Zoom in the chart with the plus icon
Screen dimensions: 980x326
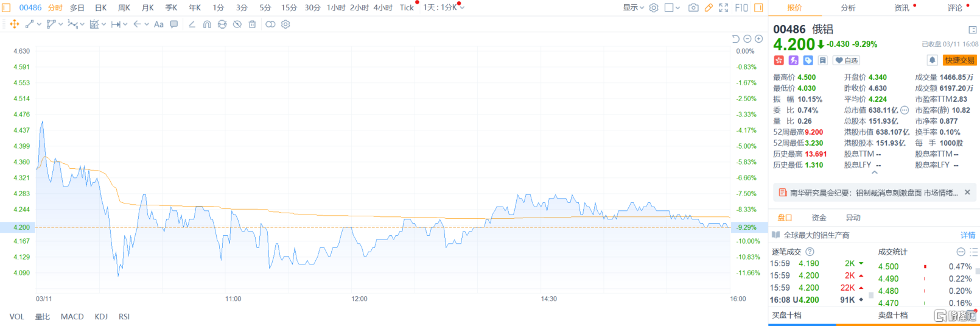pyautogui.click(x=759, y=39)
